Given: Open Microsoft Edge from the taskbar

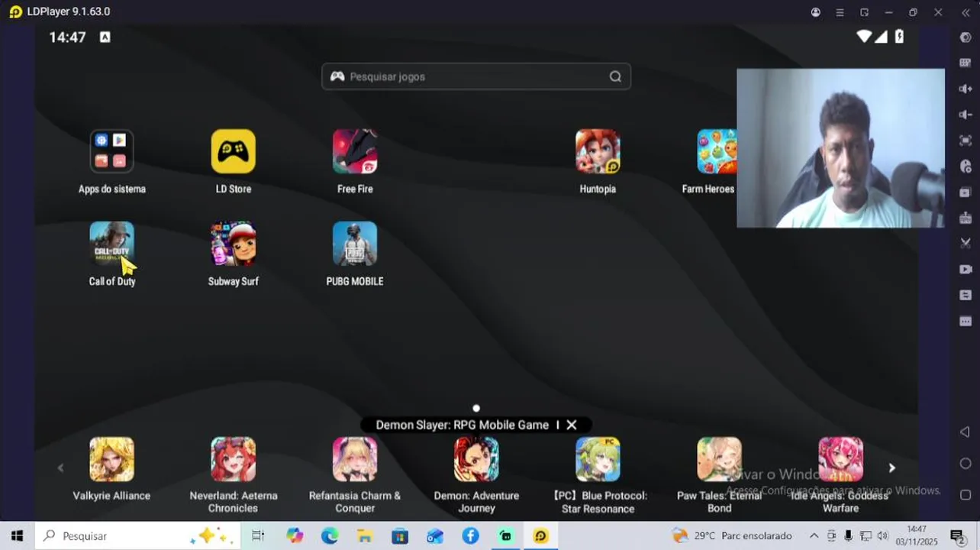Looking at the screenshot, I should pyautogui.click(x=330, y=535).
